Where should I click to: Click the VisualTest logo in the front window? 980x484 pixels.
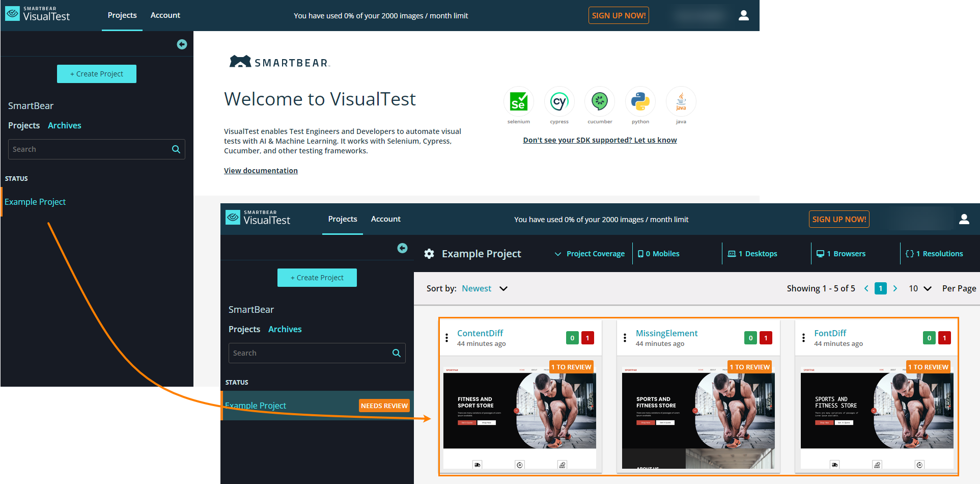(258, 218)
